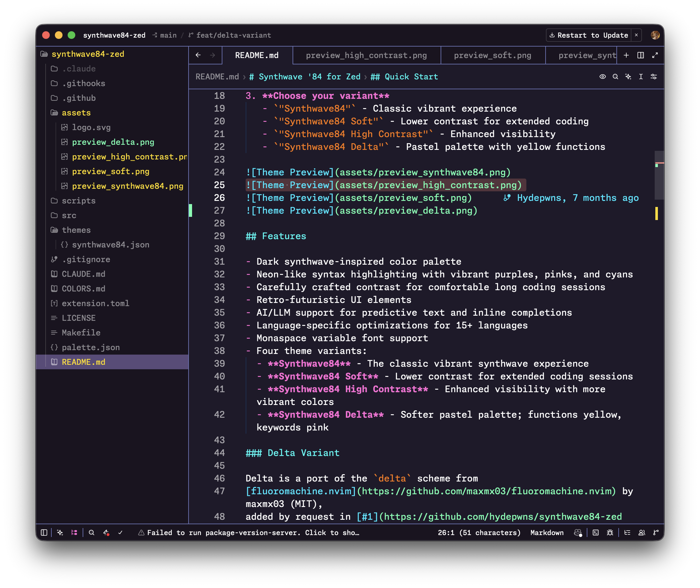Toggle the outline panel icon
This screenshot has width=700, height=588.
click(x=627, y=532)
